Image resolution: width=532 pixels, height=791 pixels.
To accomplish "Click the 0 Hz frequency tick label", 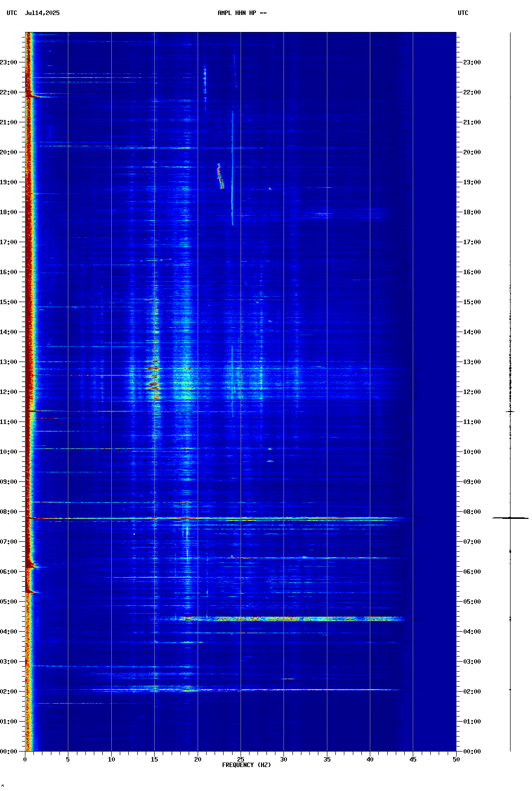I will coord(25,760).
